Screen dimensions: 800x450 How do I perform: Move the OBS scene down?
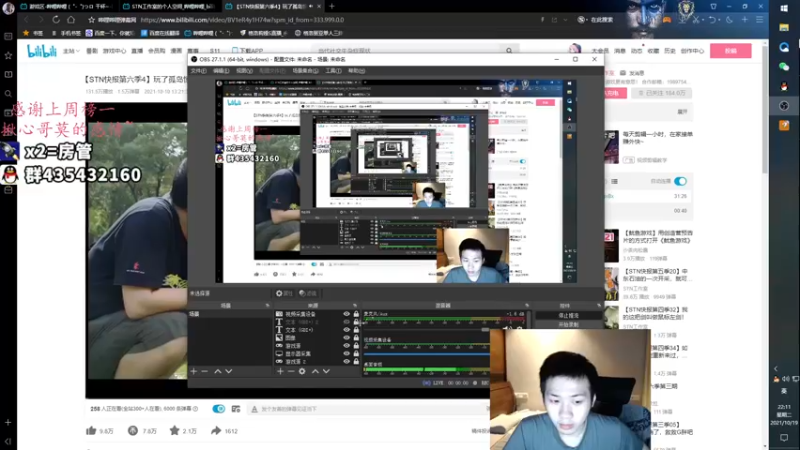(x=229, y=371)
